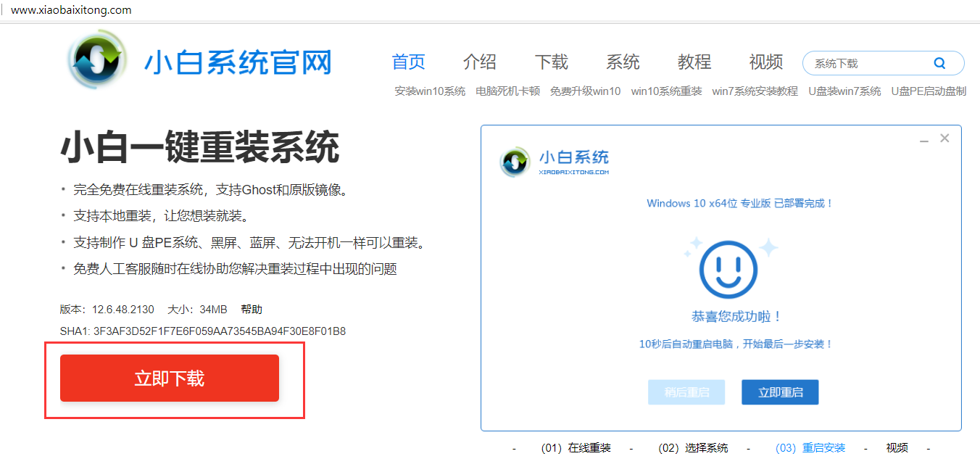980x472 pixels.
Task: Click 版本：12.6.48.2130 text
Action: coord(107,309)
